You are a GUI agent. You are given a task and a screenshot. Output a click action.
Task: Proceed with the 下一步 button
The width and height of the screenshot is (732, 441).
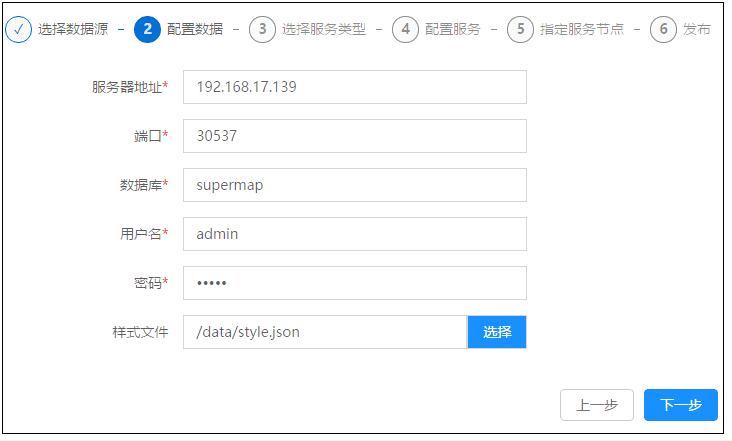click(x=680, y=405)
